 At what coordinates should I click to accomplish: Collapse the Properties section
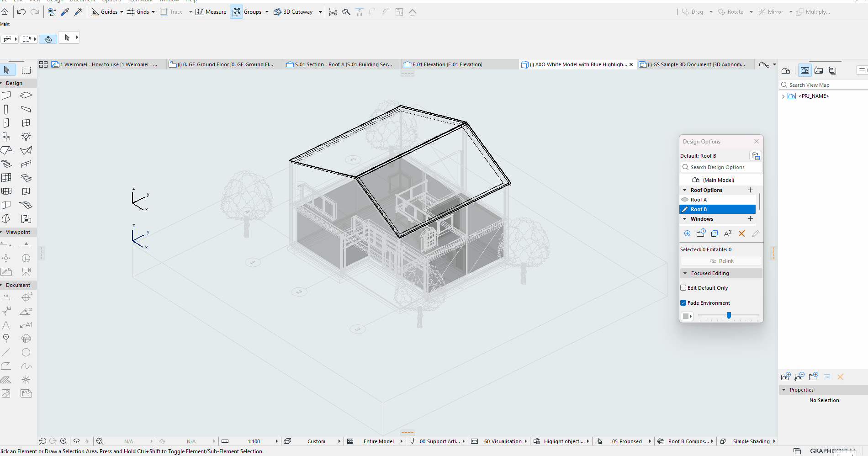point(784,390)
